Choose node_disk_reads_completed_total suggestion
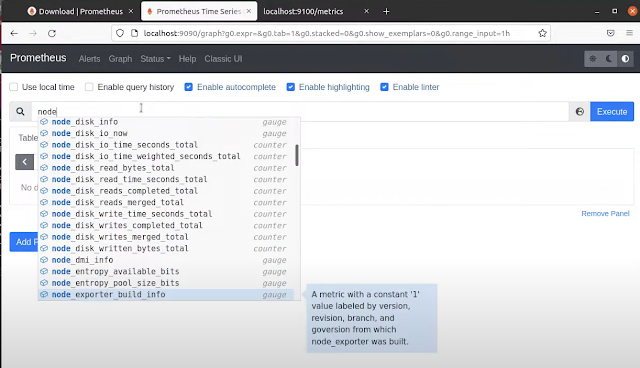Screen dimensions: 640x368 coord(166,191)
